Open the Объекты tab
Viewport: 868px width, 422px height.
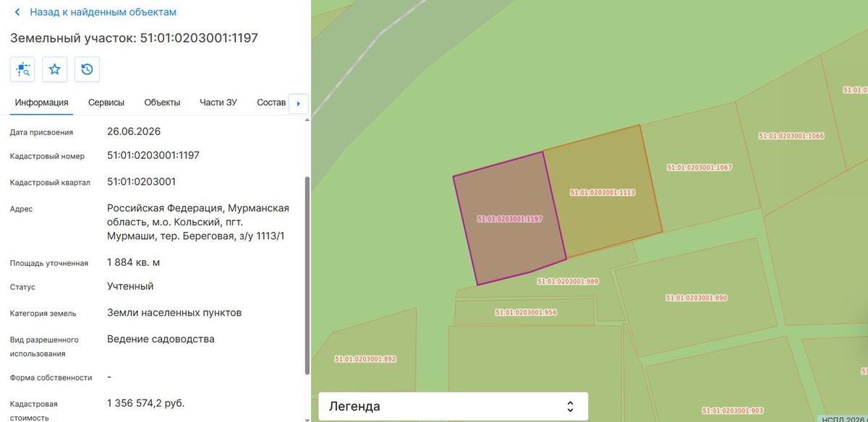(x=162, y=103)
